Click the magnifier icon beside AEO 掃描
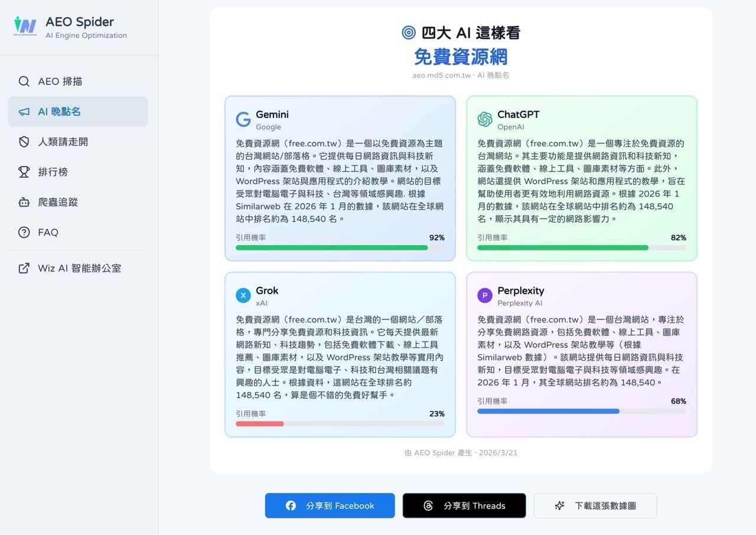Image resolution: width=756 pixels, height=535 pixels. (24, 81)
